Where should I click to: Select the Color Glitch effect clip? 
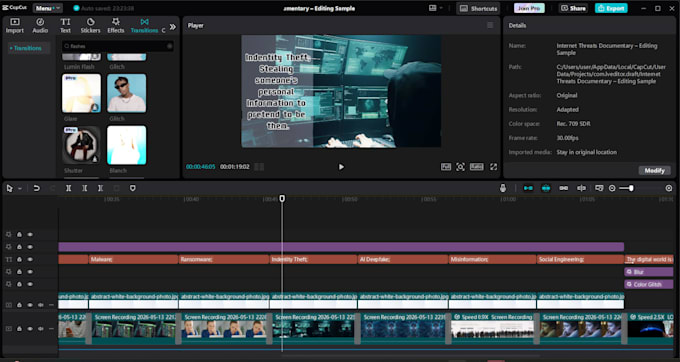click(649, 285)
